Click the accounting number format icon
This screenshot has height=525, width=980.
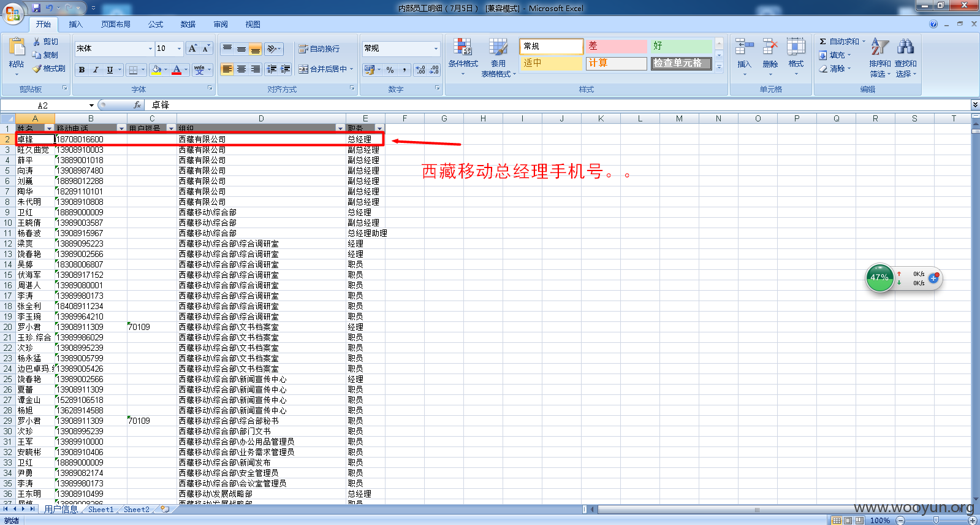[x=369, y=70]
